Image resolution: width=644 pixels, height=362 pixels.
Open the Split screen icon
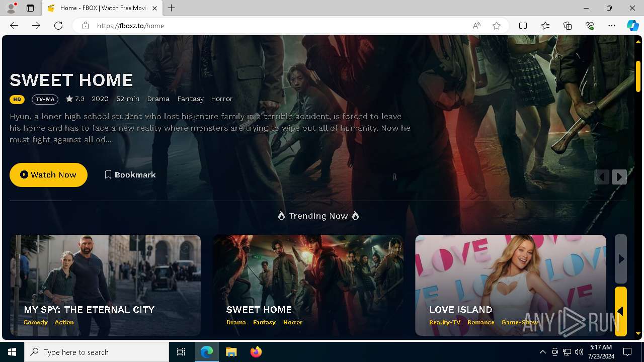coord(523,26)
